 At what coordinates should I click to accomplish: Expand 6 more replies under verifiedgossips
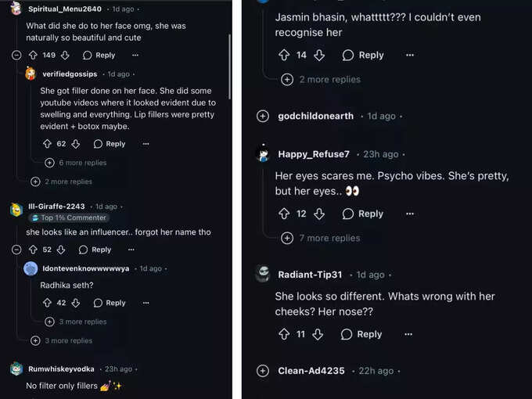(76, 163)
